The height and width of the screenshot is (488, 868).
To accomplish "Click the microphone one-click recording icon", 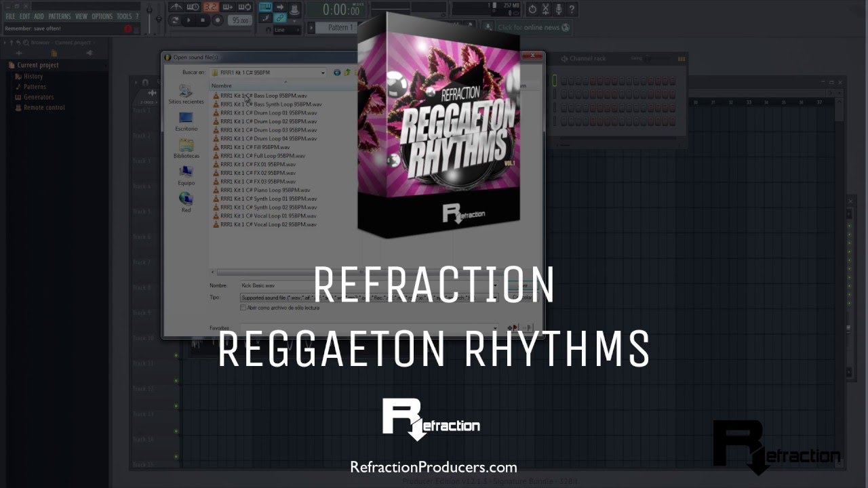I will (559, 9).
